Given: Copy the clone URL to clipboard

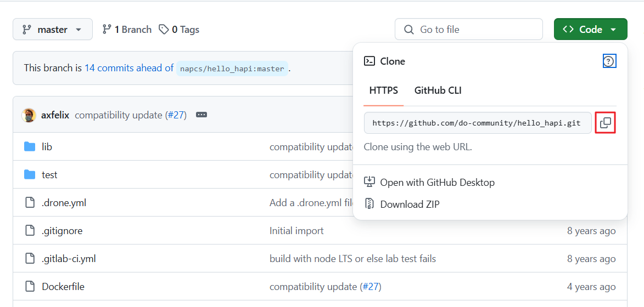Looking at the screenshot, I should (x=606, y=123).
